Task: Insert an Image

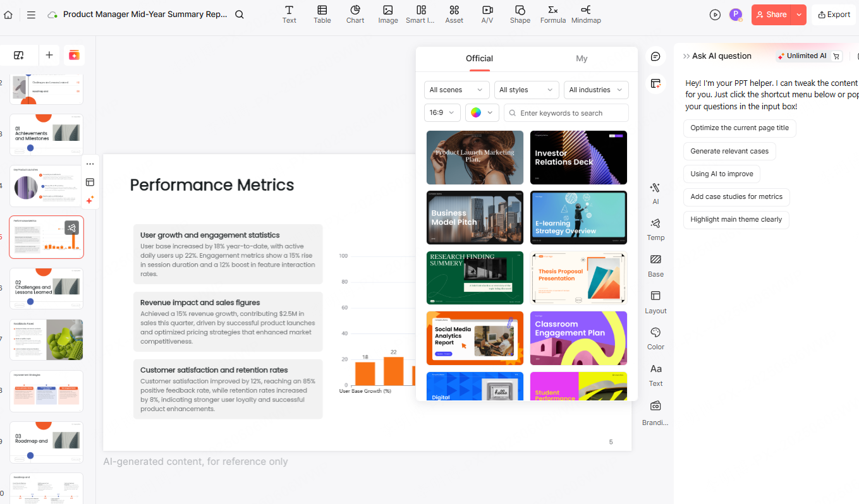Action: [x=387, y=15]
